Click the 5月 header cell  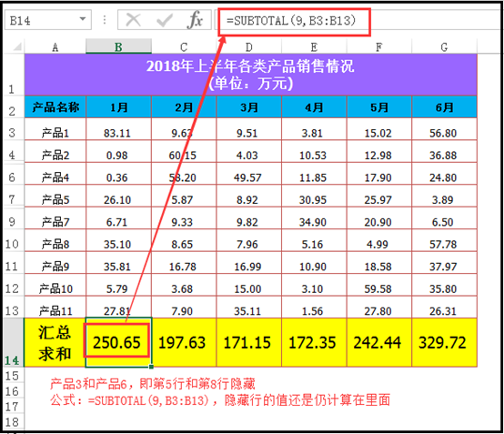click(x=379, y=106)
